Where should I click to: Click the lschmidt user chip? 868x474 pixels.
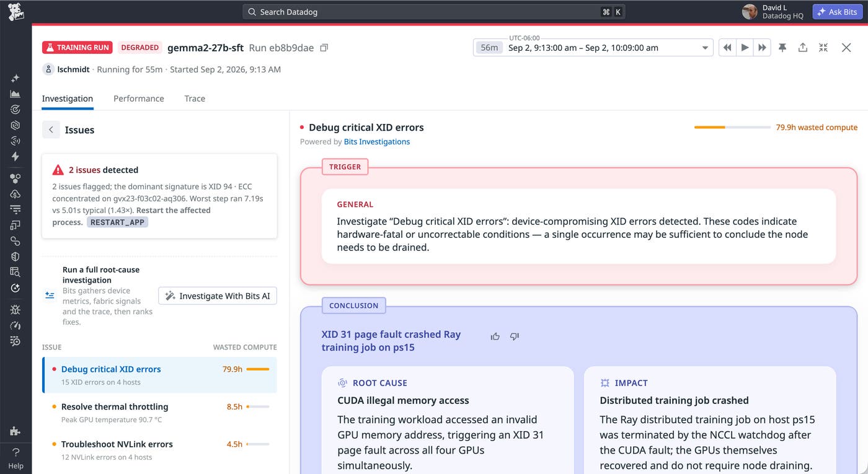point(66,69)
